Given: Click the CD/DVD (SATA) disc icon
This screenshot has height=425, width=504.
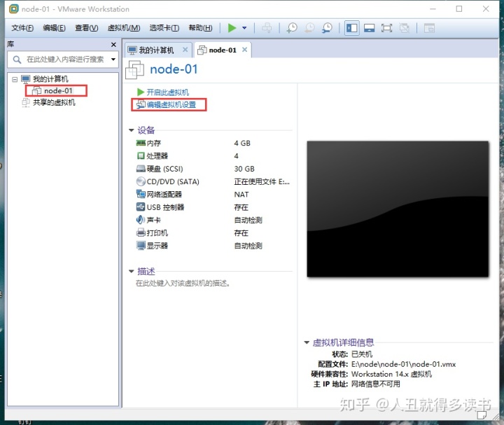Looking at the screenshot, I should pos(141,181).
